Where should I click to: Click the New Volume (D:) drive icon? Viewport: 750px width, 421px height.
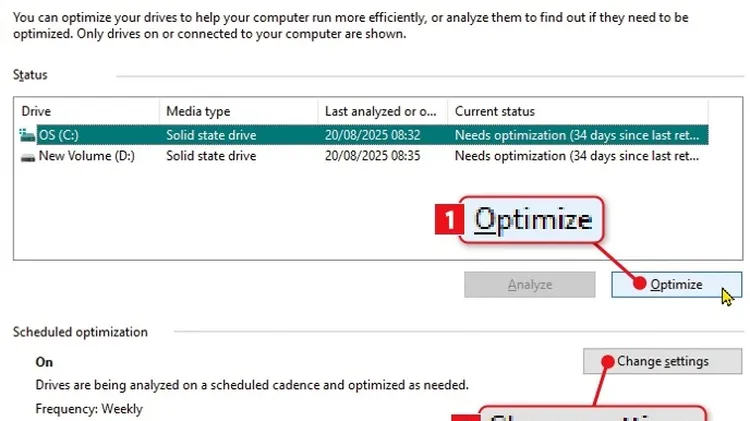27,156
